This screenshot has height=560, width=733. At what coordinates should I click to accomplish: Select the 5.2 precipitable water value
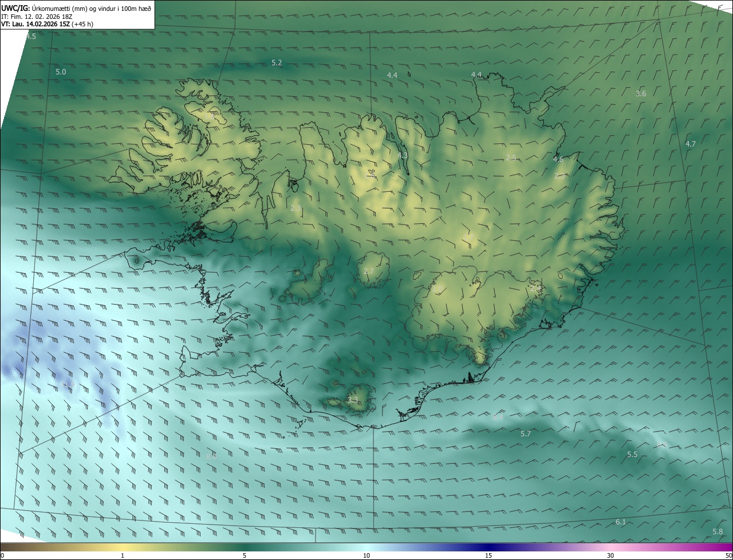tap(277, 62)
